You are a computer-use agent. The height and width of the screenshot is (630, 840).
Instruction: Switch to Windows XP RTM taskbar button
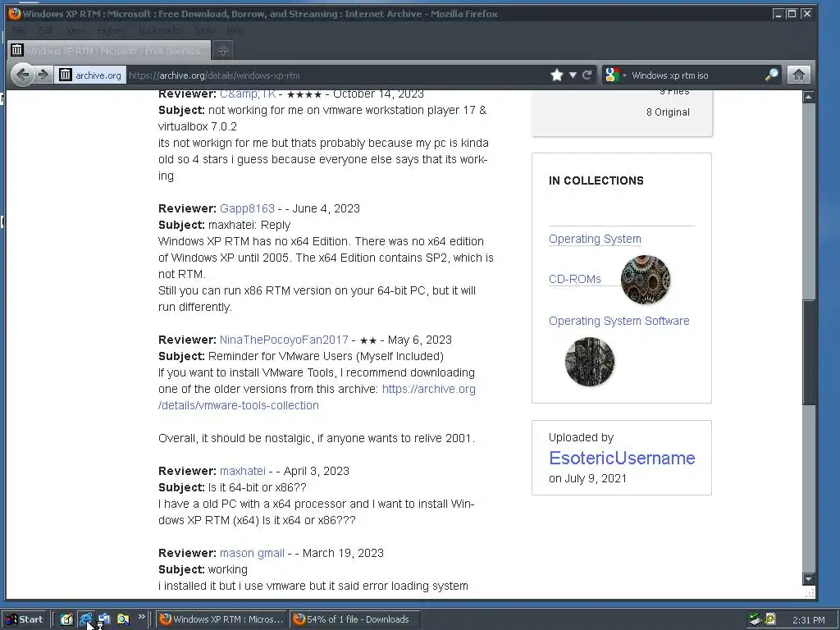(x=221, y=619)
